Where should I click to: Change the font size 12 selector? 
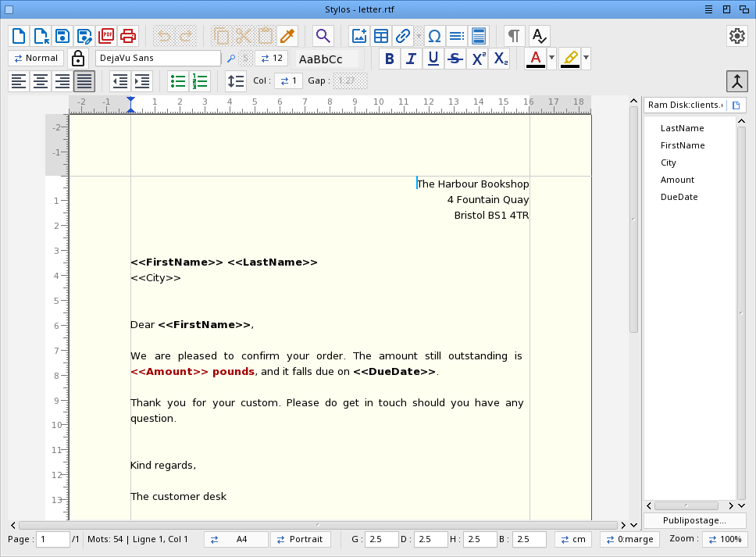[272, 58]
